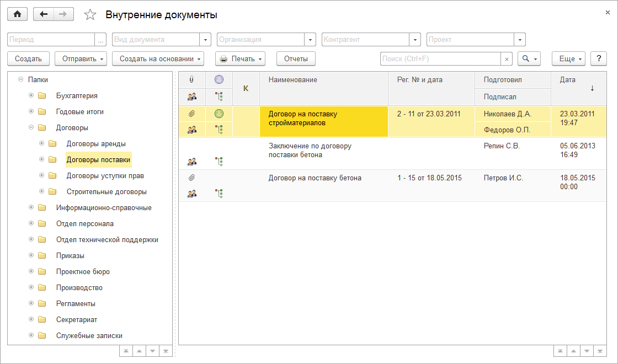Expand the Бухгалтерия folder
618x364 pixels.
coord(31,95)
